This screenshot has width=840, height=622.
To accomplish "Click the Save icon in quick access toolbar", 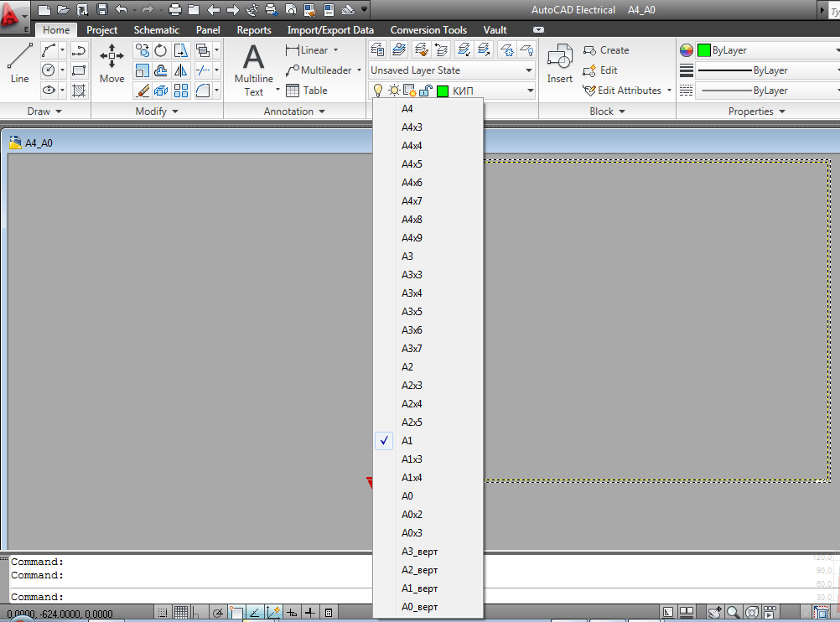I will (x=101, y=10).
